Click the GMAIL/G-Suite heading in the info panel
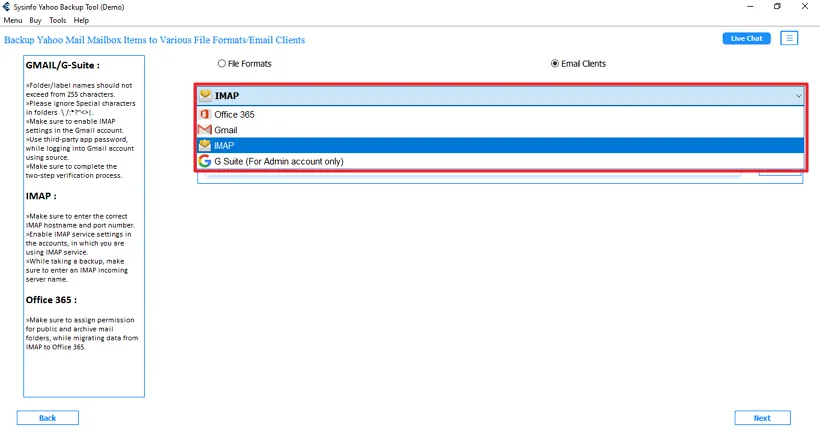Image resolution: width=820 pixels, height=437 pixels. (62, 65)
